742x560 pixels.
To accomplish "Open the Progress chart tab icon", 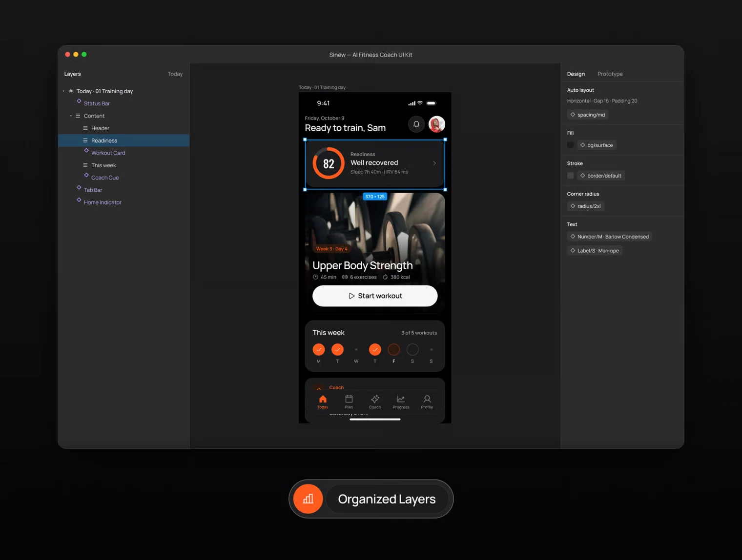I will coord(401,399).
